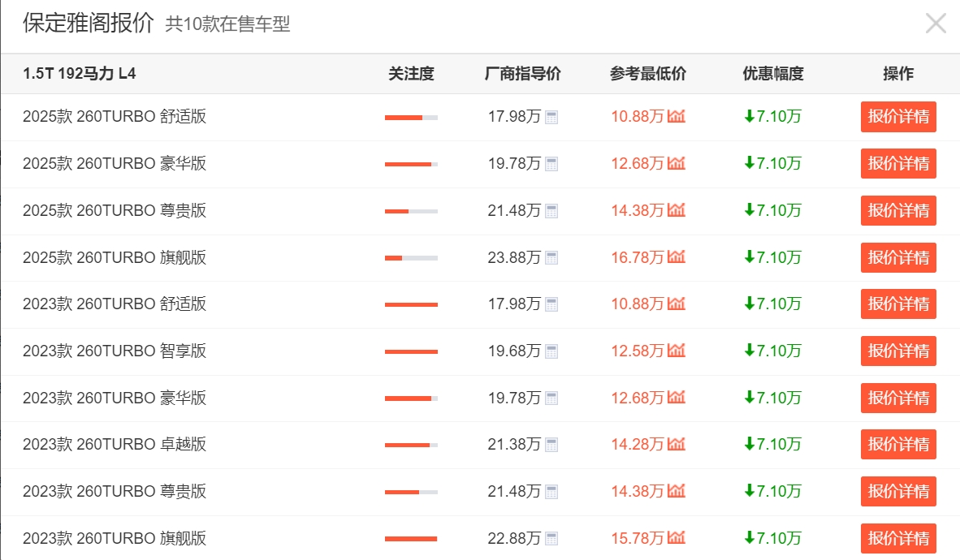Close the 保定雅阁报价 dialog
The height and width of the screenshot is (560, 960).
[936, 24]
